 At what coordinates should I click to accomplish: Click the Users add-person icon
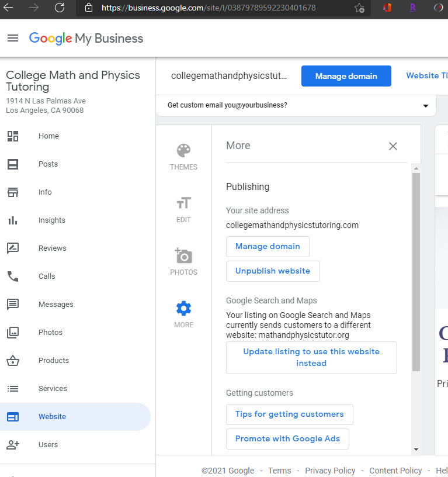[x=13, y=445]
